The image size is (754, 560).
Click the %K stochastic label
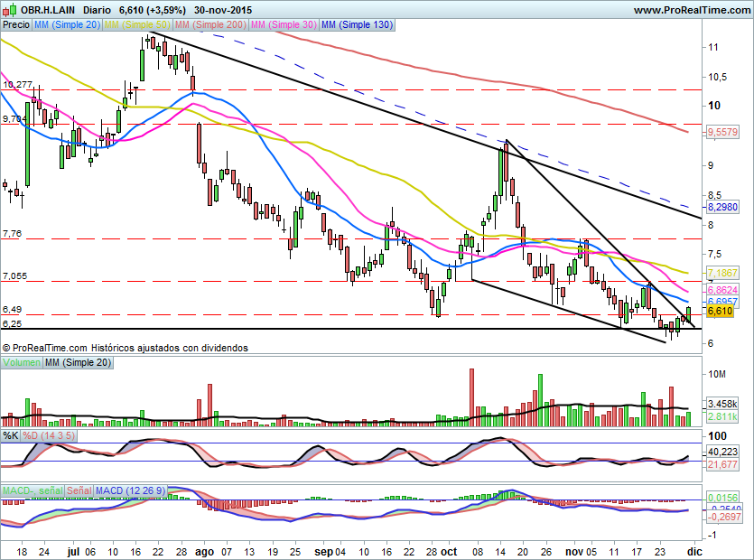pos(11,436)
